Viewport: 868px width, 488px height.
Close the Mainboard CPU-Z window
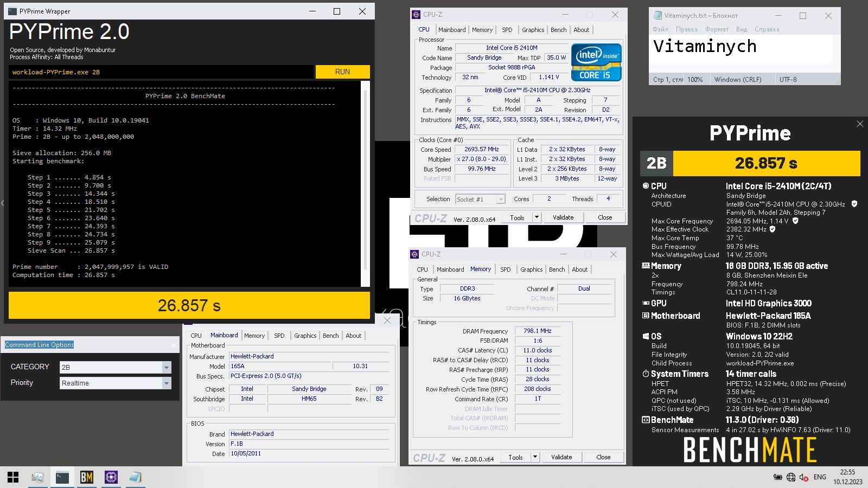(x=387, y=320)
